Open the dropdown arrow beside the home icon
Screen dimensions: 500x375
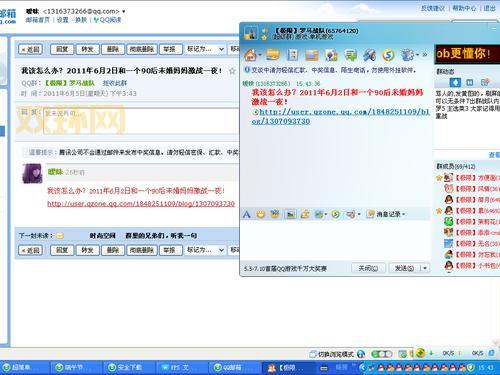260,55
